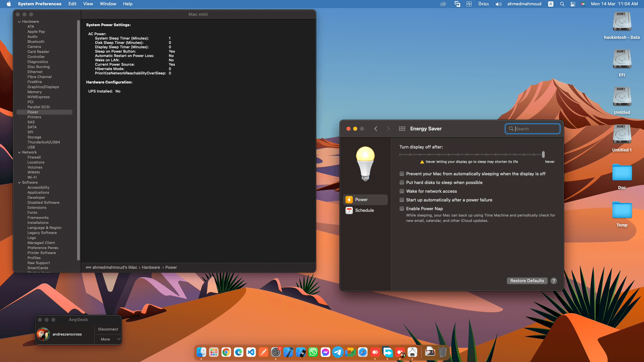Screen dimensions: 644x362
Task: Click the forward arrow in Energy Saver
Action: tap(388, 129)
